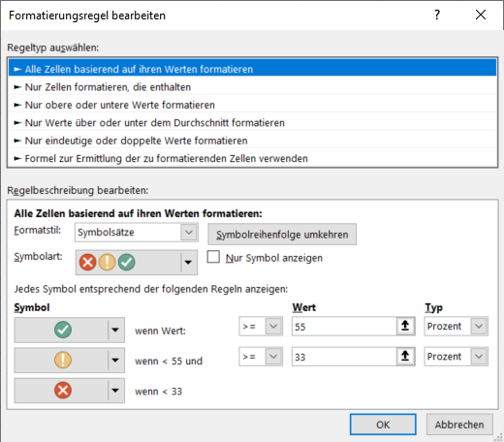
Task: Click the Wert field containing 55
Action: click(344, 327)
